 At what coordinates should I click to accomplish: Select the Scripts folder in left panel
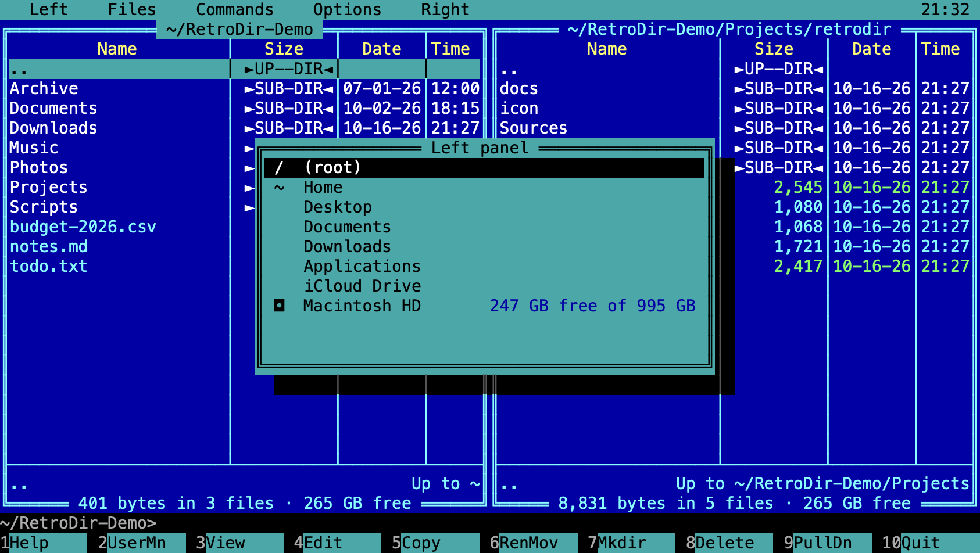point(44,207)
